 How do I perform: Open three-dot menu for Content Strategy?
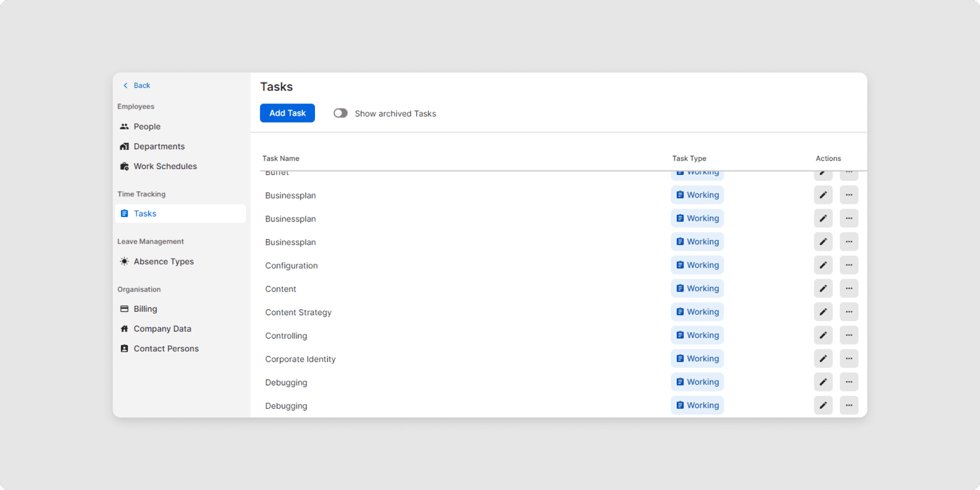click(849, 312)
